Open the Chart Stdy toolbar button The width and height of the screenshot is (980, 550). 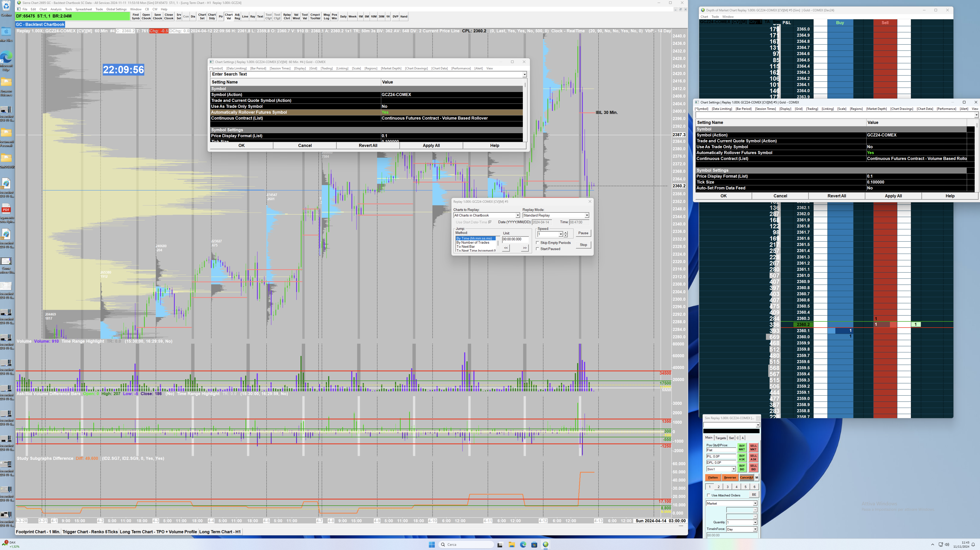(212, 16)
